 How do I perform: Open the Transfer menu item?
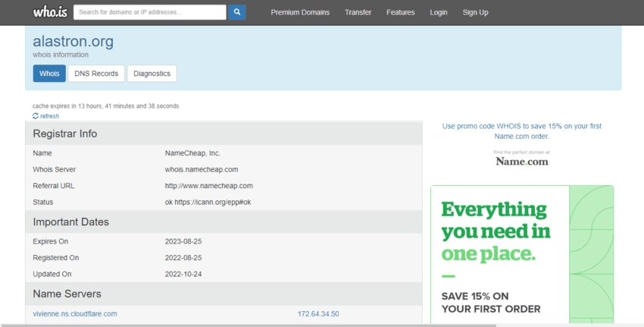pyautogui.click(x=358, y=13)
